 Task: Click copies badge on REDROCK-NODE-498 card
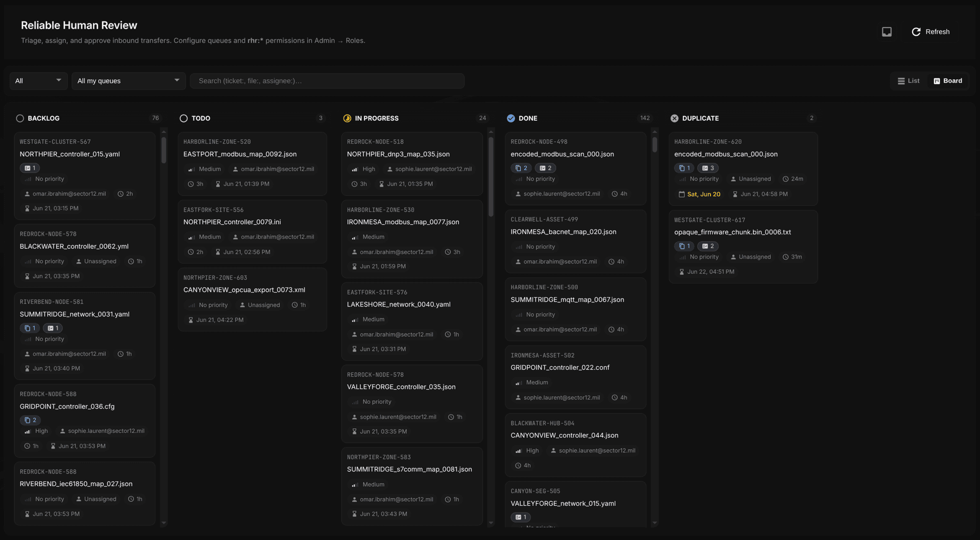tap(521, 168)
